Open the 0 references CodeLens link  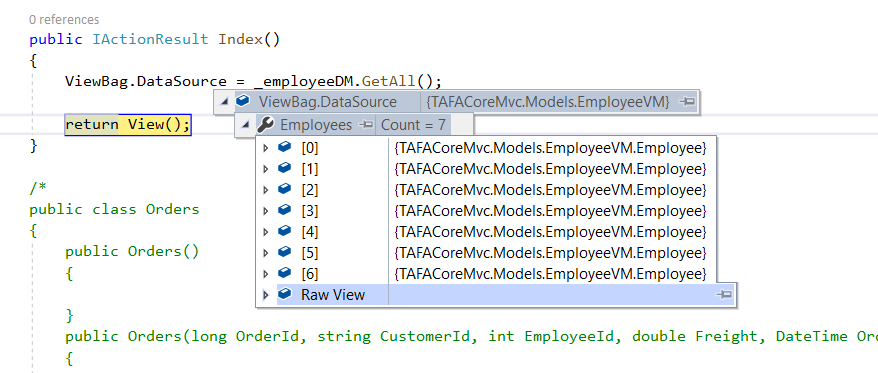click(64, 20)
